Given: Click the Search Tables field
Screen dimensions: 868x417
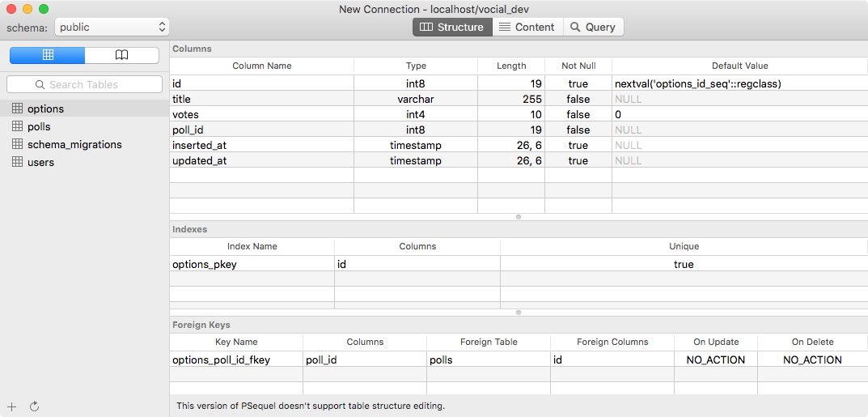Looking at the screenshot, I should [84, 84].
